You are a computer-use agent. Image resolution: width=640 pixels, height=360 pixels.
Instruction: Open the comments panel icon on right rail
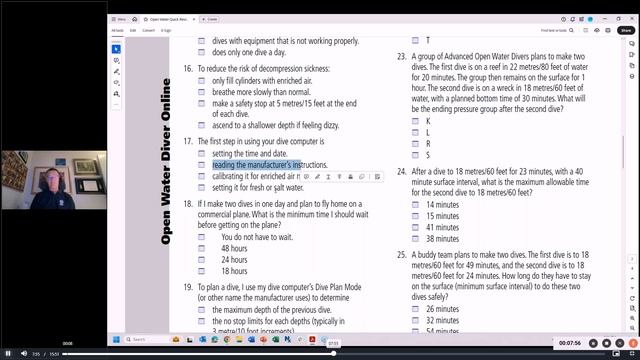tap(632, 43)
